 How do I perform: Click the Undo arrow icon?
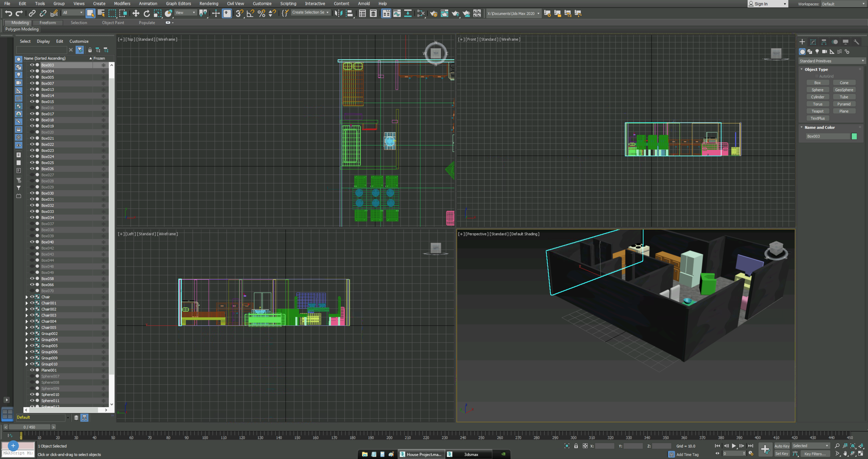pyautogui.click(x=8, y=13)
